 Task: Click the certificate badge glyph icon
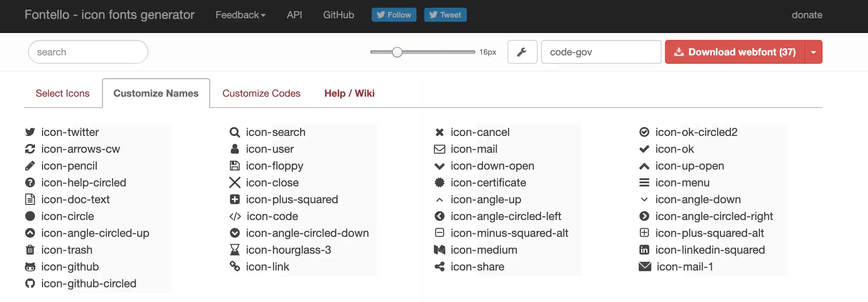(x=439, y=183)
